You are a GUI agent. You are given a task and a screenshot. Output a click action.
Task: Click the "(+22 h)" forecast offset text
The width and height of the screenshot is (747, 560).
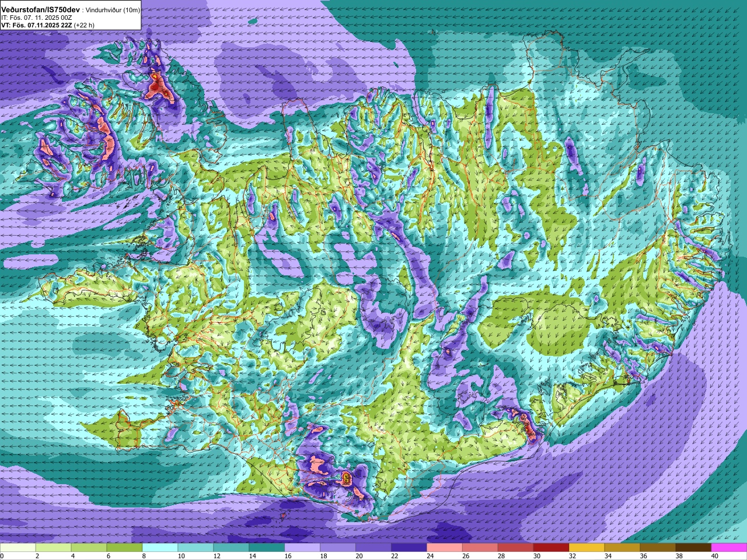[x=85, y=25]
